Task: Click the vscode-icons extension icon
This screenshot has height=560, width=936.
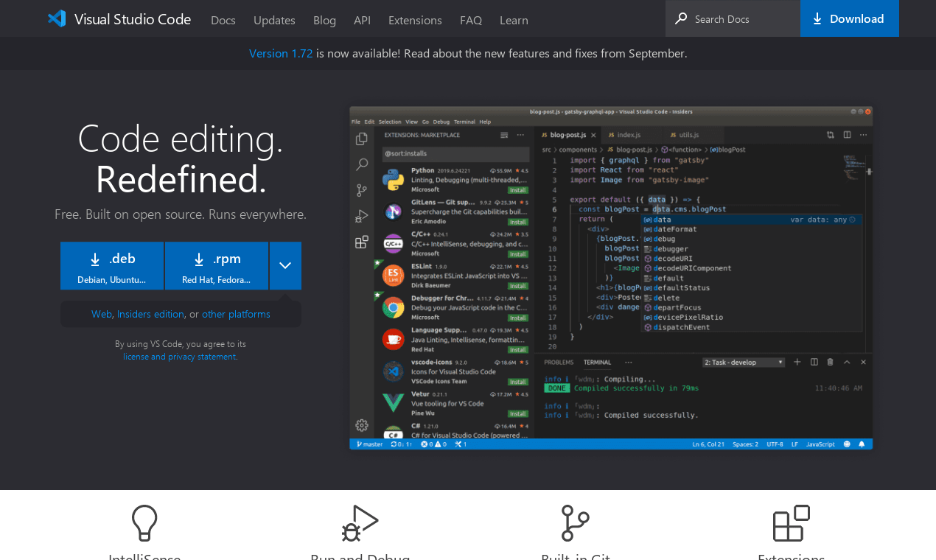Action: point(393,371)
